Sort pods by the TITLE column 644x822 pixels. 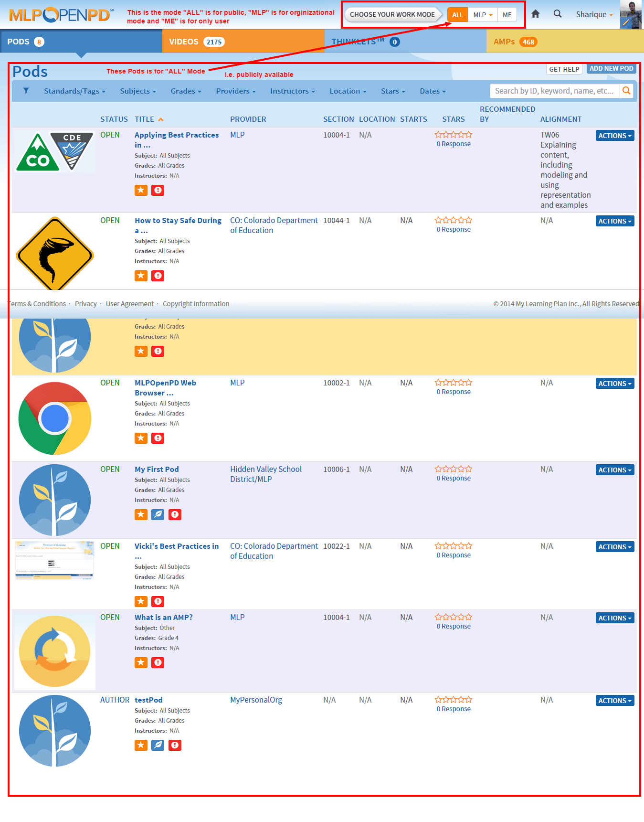pyautogui.click(x=149, y=119)
